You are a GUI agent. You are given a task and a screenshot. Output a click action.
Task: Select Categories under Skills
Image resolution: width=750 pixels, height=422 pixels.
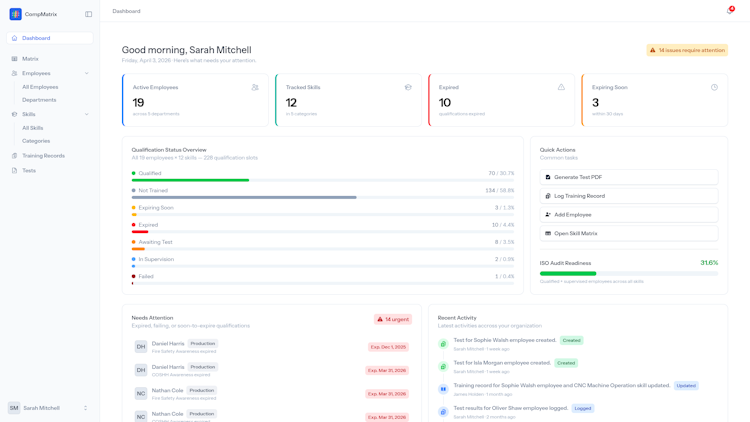tap(36, 141)
